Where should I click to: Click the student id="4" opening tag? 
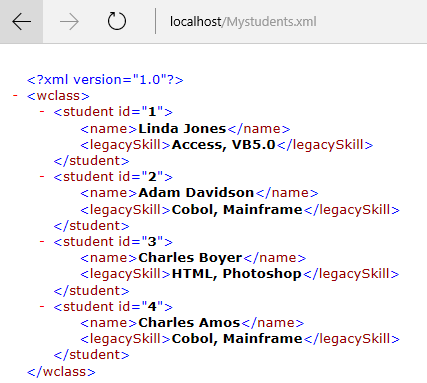pyautogui.click(x=113, y=307)
